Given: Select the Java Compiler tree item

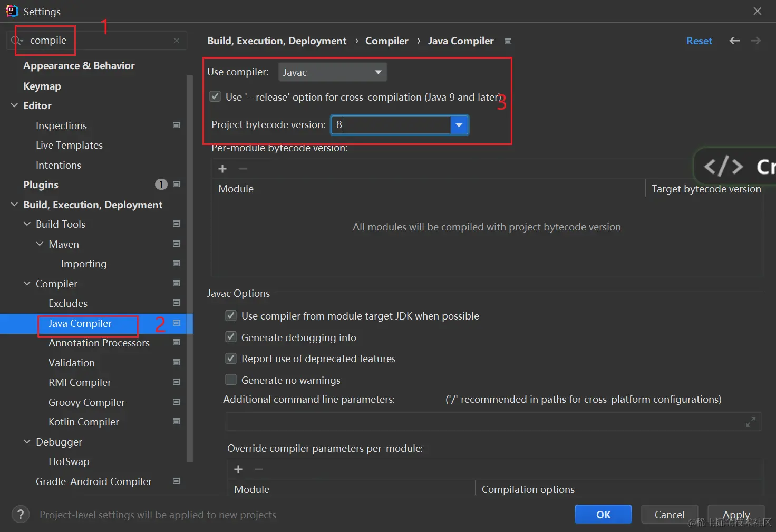Looking at the screenshot, I should coord(80,323).
